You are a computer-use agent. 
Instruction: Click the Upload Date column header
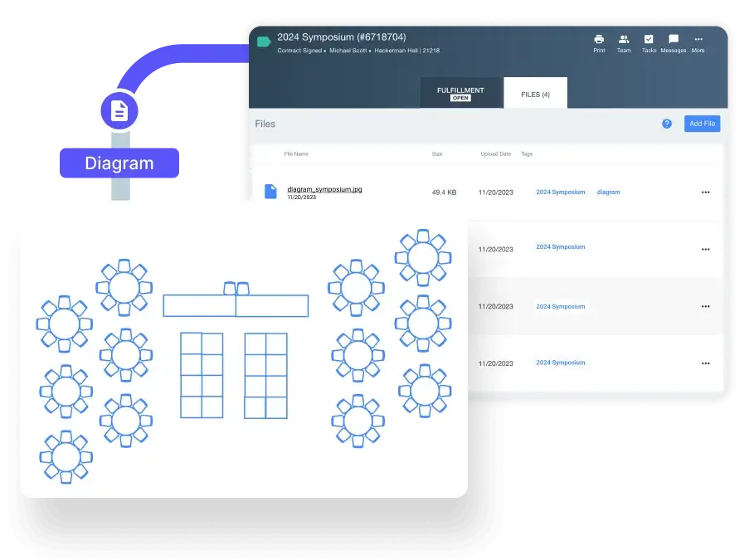pyautogui.click(x=496, y=154)
